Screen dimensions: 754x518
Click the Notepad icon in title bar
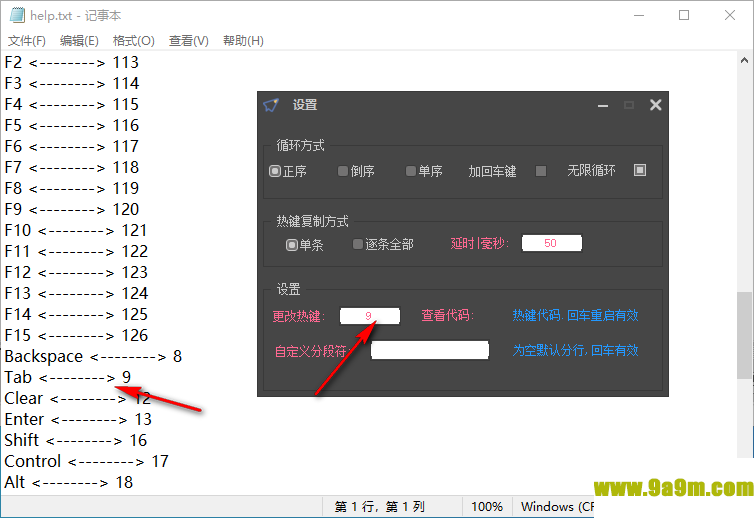17,15
